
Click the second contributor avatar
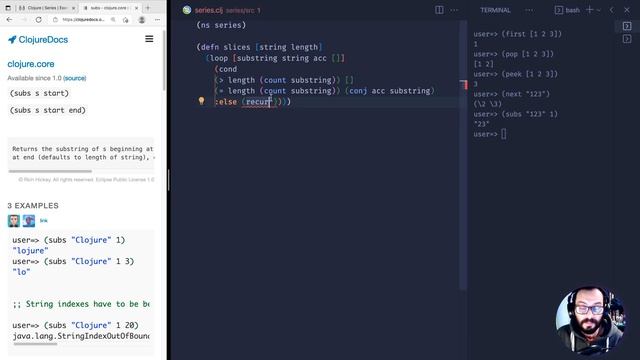[x=29, y=221]
